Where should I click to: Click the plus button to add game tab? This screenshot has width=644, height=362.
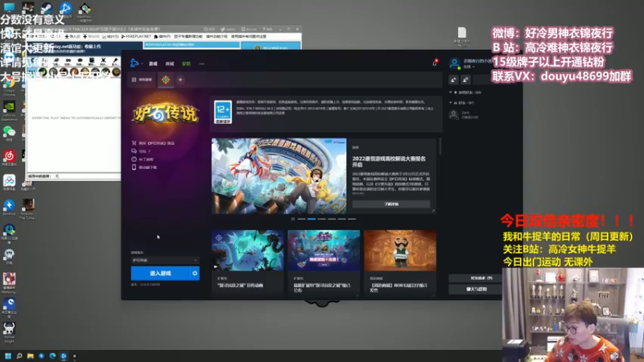click(x=180, y=80)
